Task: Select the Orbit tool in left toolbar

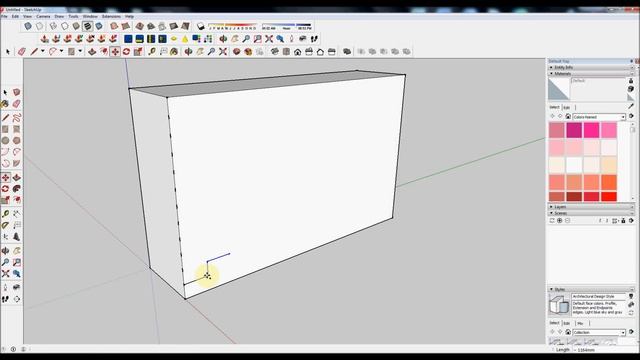Action: 5,251
